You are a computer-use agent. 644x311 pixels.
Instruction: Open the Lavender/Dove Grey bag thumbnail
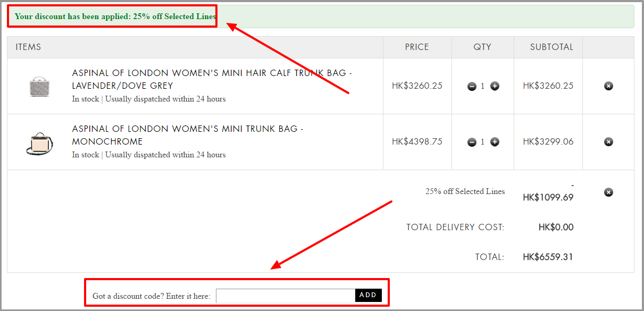click(x=40, y=86)
